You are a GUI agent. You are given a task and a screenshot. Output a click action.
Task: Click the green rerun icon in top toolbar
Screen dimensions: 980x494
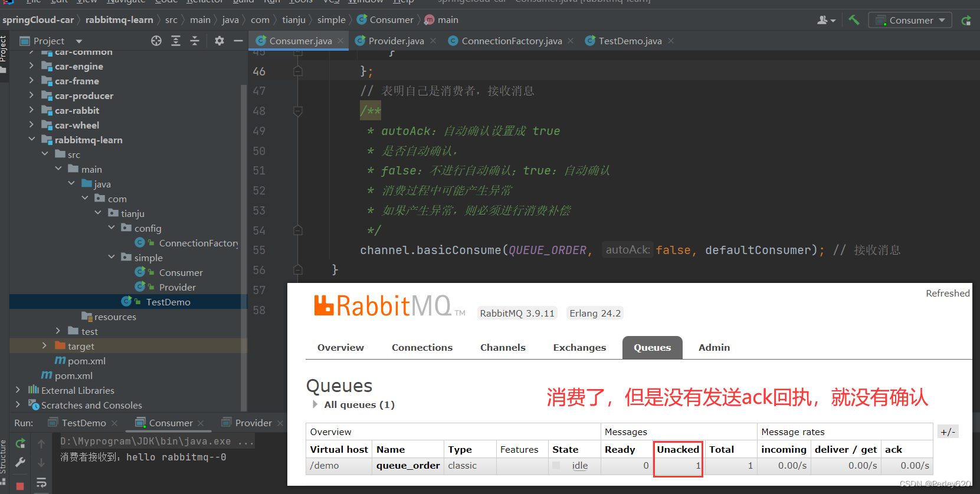(966, 21)
